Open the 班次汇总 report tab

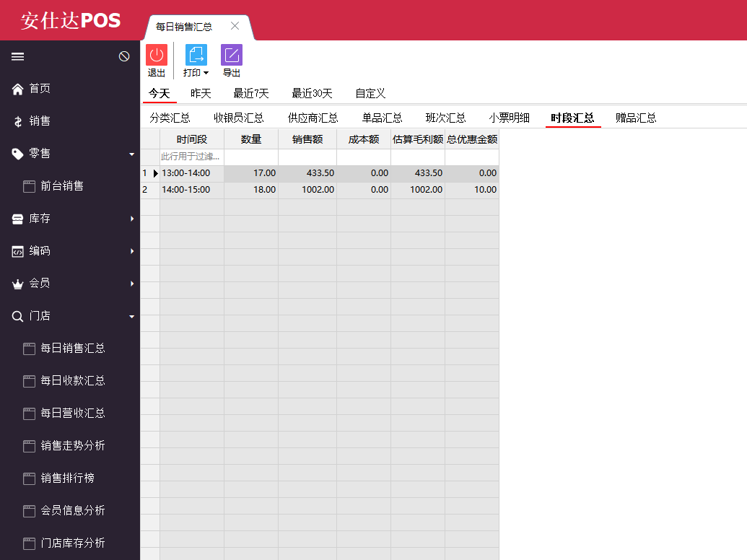(445, 118)
